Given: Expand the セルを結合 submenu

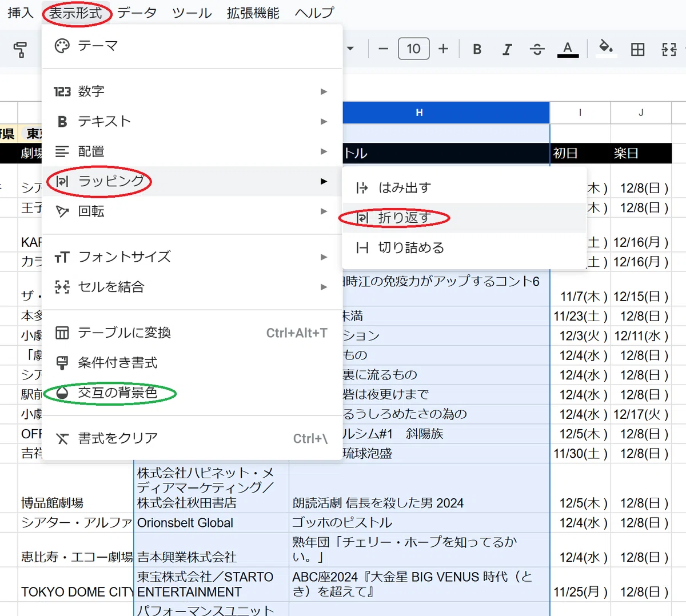Looking at the screenshot, I should click(x=192, y=286).
